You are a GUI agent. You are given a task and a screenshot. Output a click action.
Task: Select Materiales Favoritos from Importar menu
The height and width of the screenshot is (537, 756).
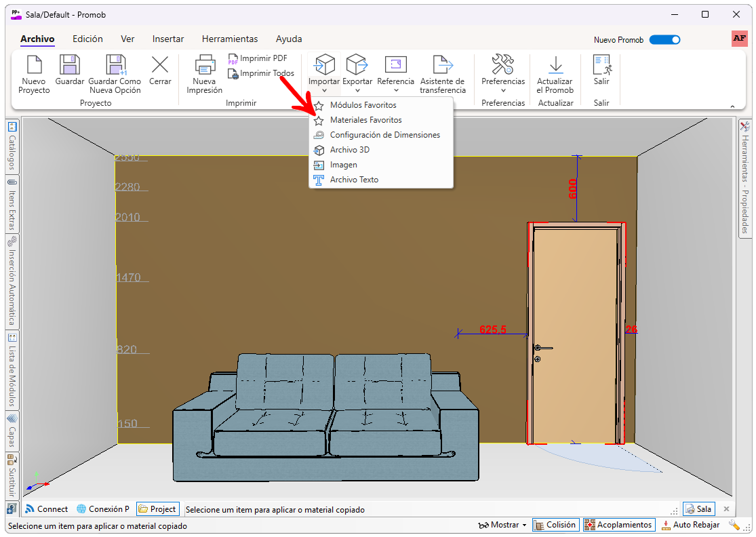click(365, 120)
